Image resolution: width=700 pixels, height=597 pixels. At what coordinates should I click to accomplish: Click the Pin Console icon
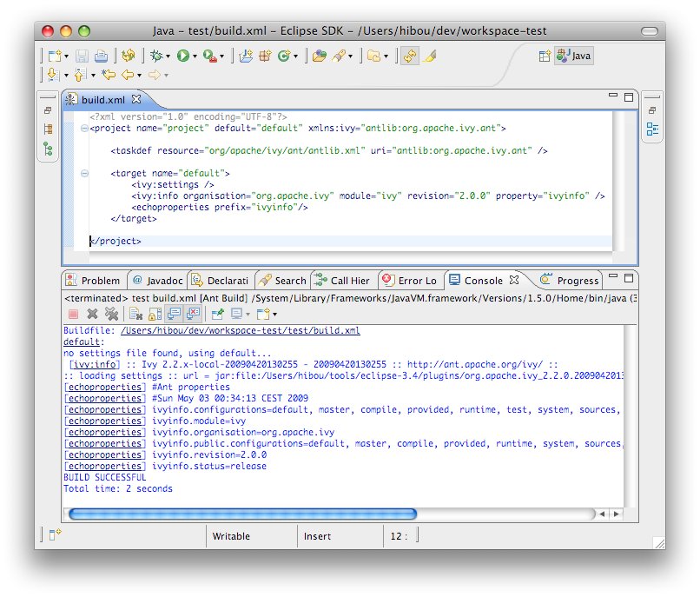pos(217,314)
